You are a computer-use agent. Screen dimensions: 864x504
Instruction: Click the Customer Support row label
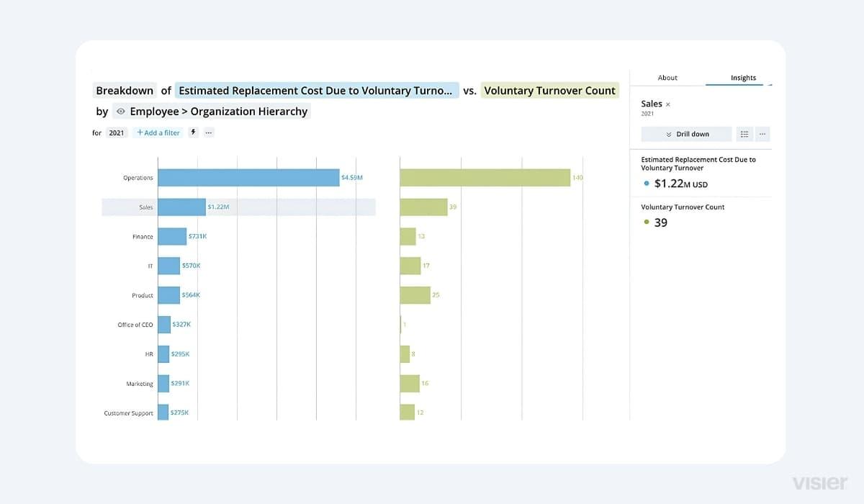pyautogui.click(x=129, y=413)
